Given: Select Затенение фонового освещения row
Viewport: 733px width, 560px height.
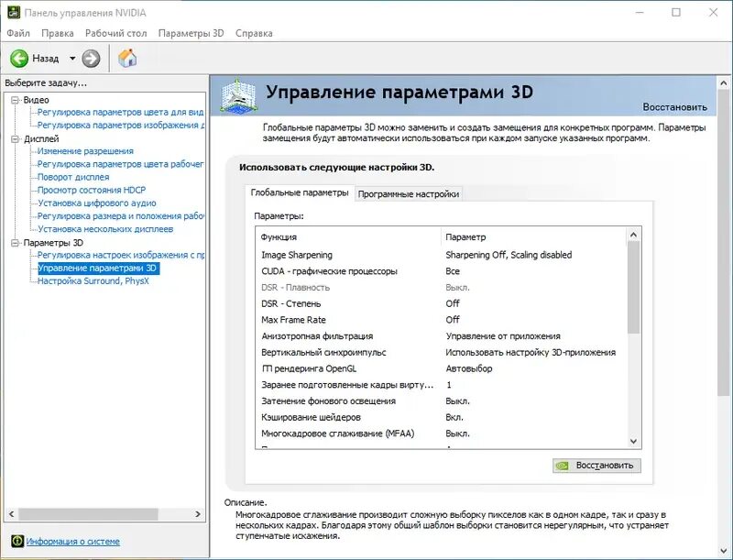Looking at the screenshot, I should 441,401.
